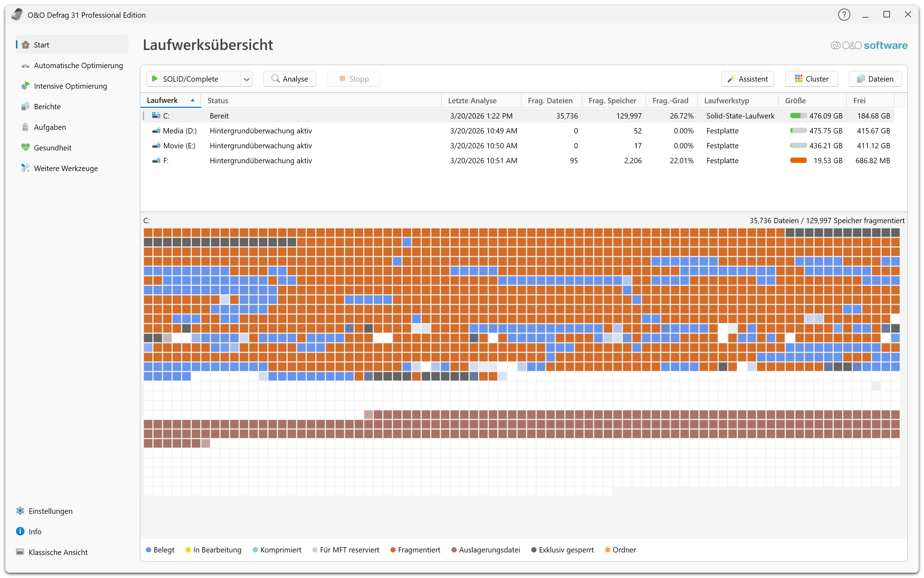
Task: Go to the Berichte page
Action: click(47, 107)
